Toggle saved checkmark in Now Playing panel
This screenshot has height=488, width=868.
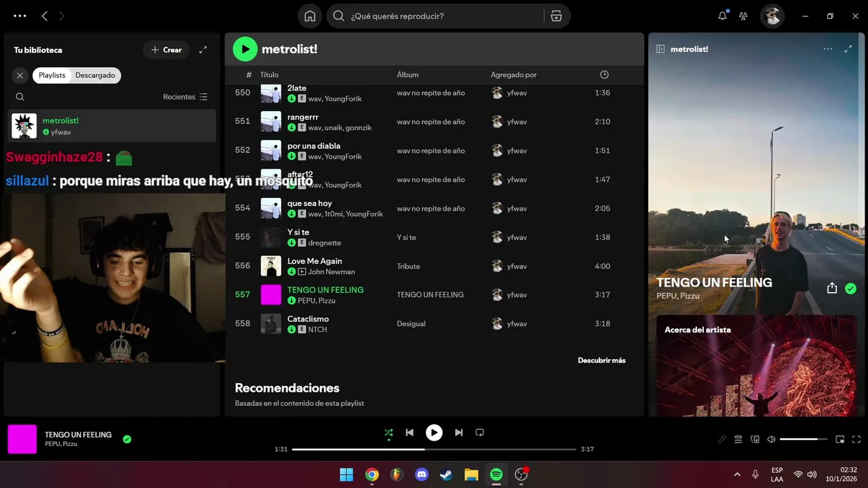850,289
